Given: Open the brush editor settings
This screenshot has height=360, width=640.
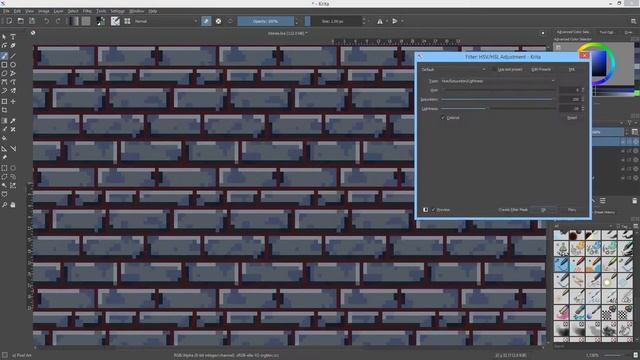Looking at the screenshot, I should 116,21.
